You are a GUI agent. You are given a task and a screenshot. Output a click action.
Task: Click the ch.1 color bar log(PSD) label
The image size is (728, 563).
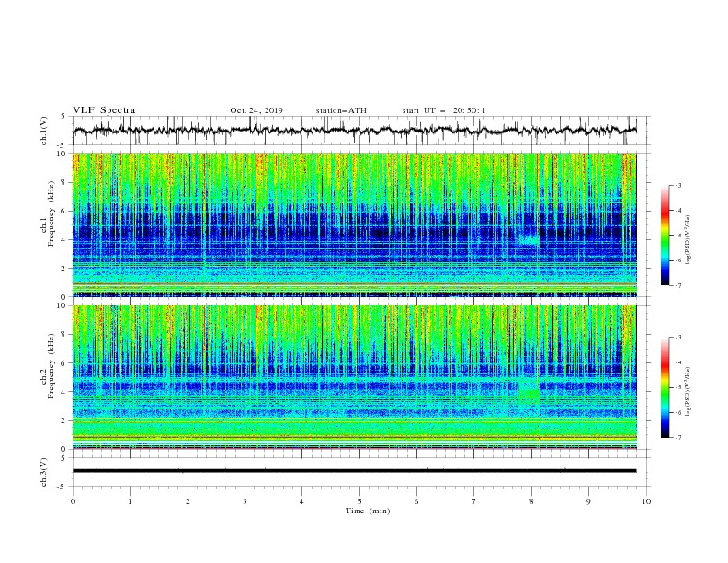(688, 240)
